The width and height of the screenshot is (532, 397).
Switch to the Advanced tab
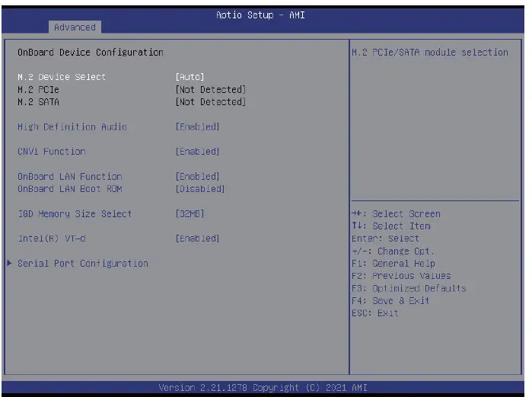75,27
